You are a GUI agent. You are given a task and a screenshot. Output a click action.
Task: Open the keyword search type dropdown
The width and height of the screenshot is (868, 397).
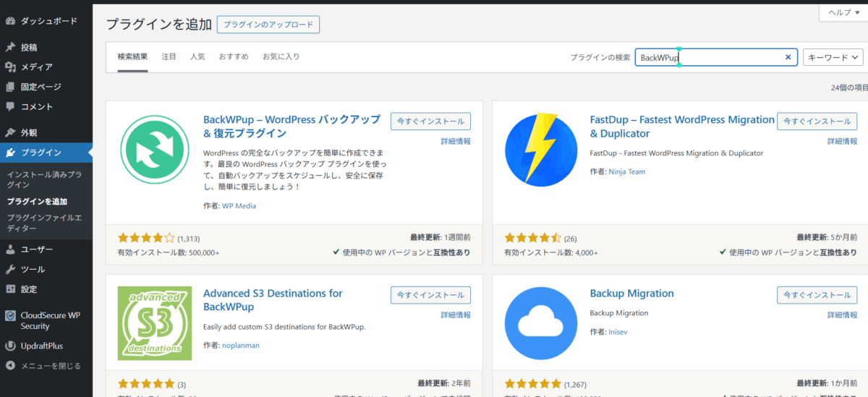tap(833, 57)
